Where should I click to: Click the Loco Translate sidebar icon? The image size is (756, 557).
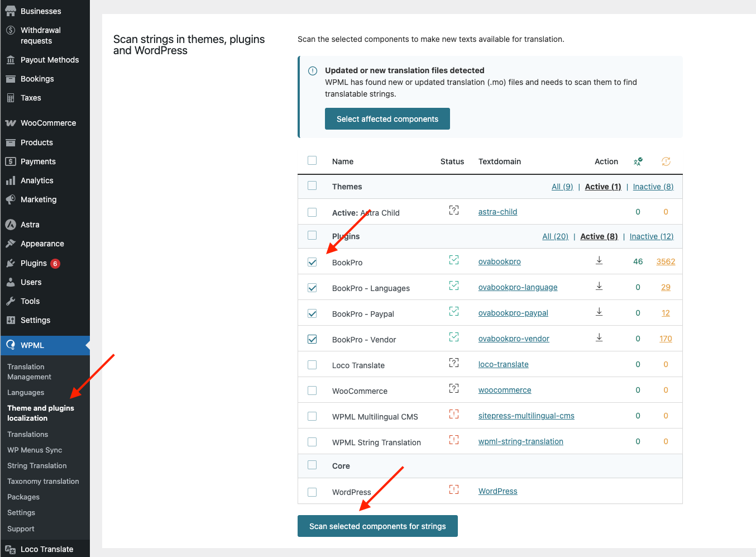11,549
